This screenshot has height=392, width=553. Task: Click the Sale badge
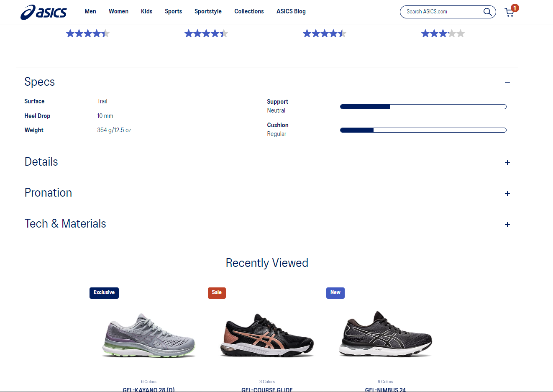(217, 293)
